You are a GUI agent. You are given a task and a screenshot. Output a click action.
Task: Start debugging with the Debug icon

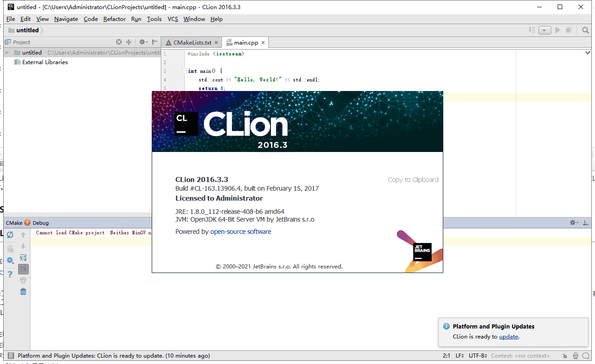pos(569,30)
